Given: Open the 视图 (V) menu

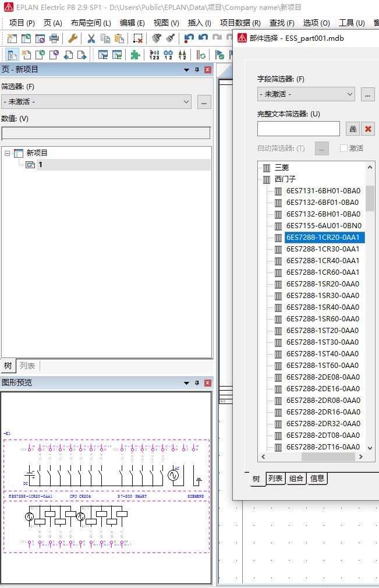Looking at the screenshot, I should point(167,23).
